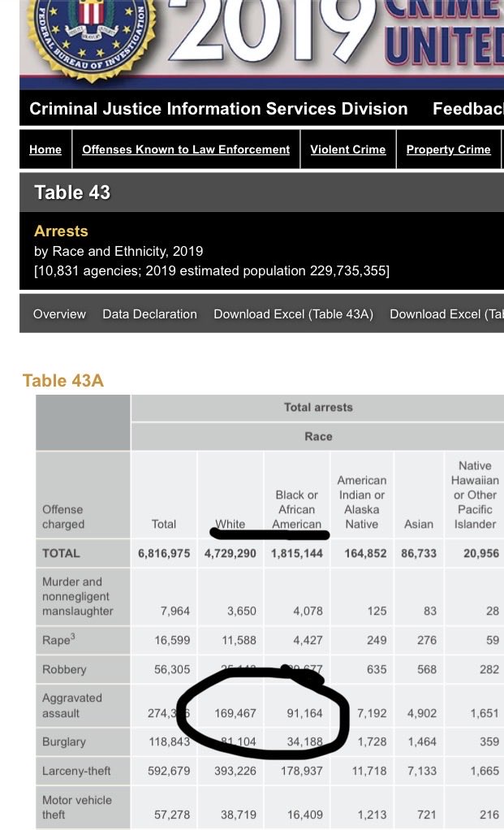Click the TOTAL row label
The height and width of the screenshot is (830, 504).
click(x=61, y=553)
